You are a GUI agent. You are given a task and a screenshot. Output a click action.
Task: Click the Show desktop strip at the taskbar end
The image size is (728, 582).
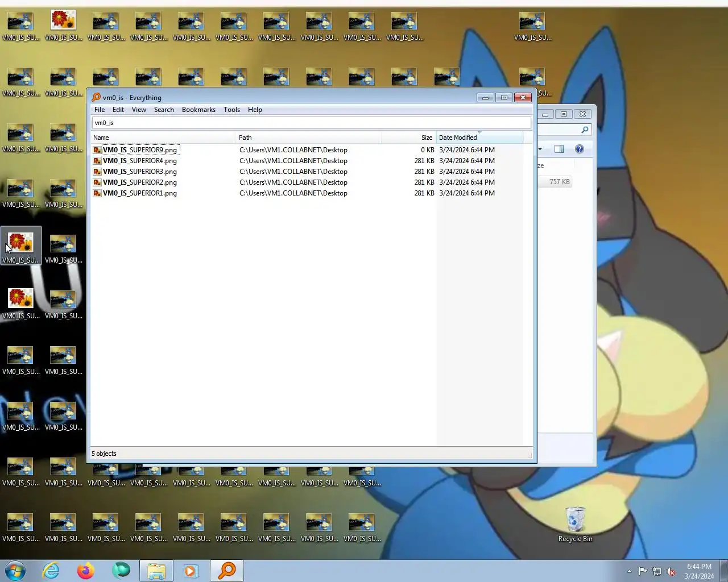[x=723, y=571]
